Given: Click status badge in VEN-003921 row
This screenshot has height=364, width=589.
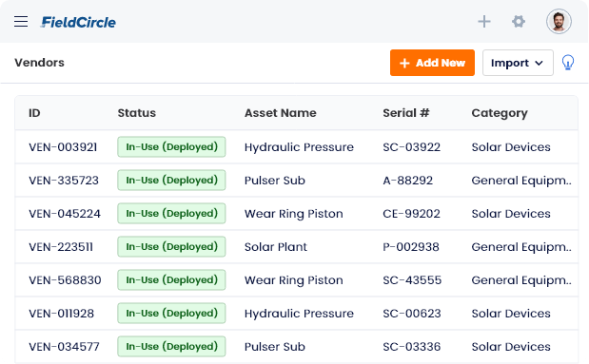Looking at the screenshot, I should (x=171, y=146).
